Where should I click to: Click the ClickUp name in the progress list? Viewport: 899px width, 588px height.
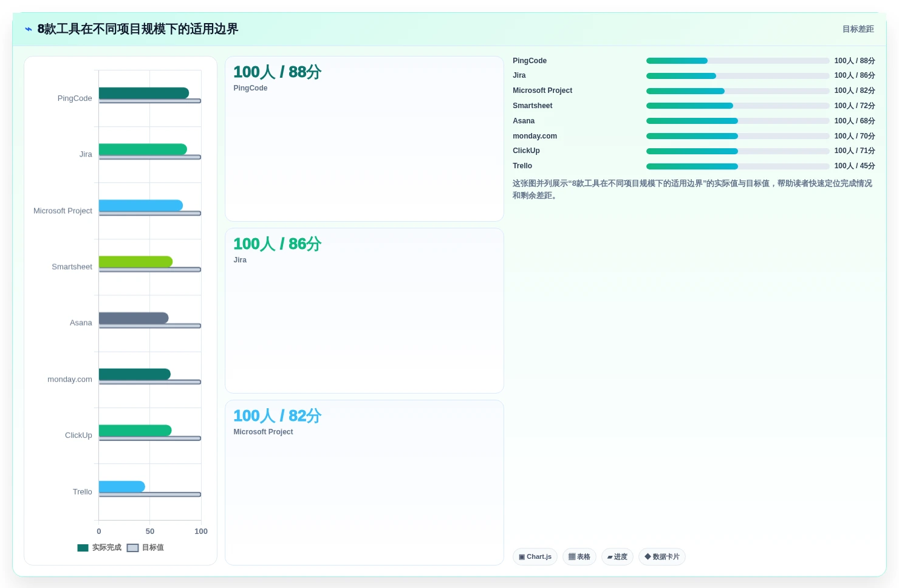pos(526,151)
